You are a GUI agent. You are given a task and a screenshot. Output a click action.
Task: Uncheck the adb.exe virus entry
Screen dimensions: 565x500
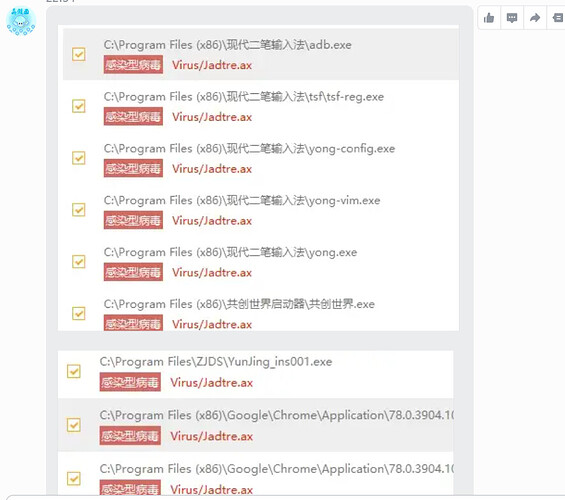pos(79,54)
